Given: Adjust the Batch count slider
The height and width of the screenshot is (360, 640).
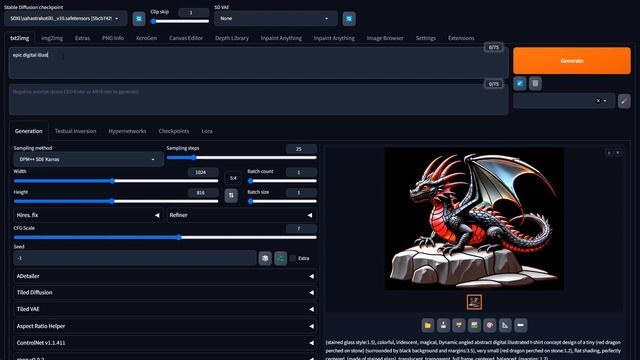Looking at the screenshot, I should tap(282, 181).
